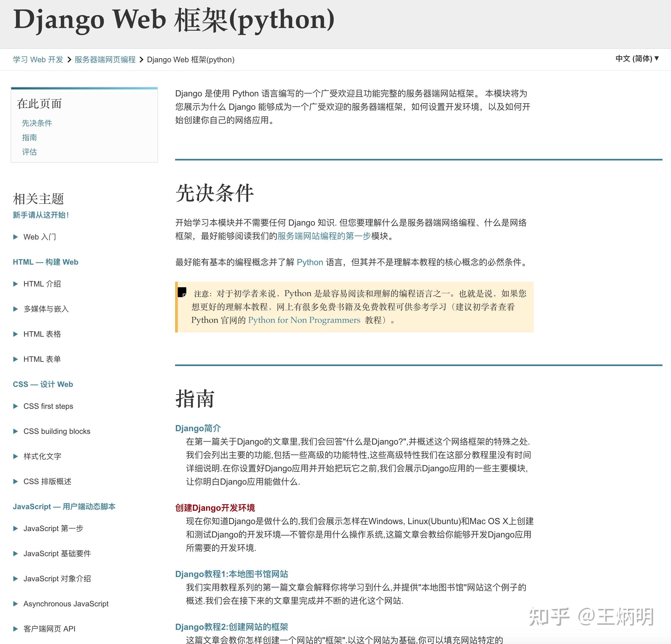Open Django教程2:创建网站的框架 link
The image size is (671, 644).
(231, 627)
